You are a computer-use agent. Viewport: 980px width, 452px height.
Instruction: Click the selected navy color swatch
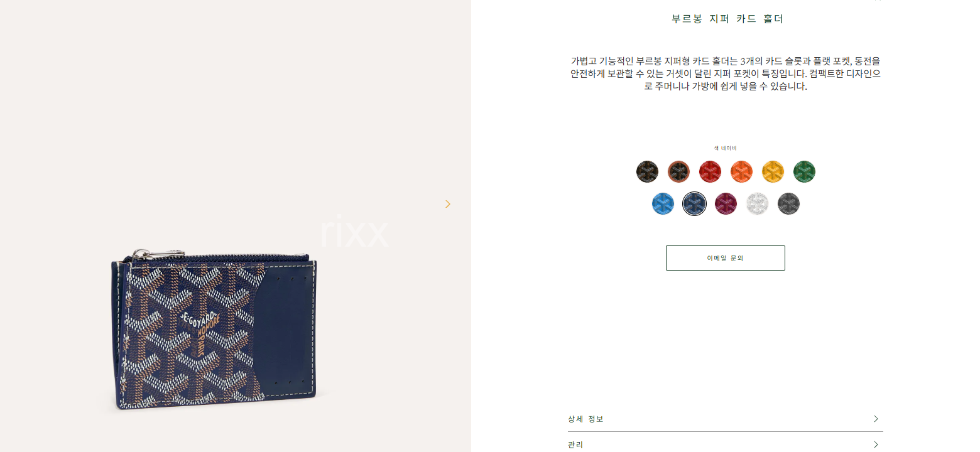point(694,203)
